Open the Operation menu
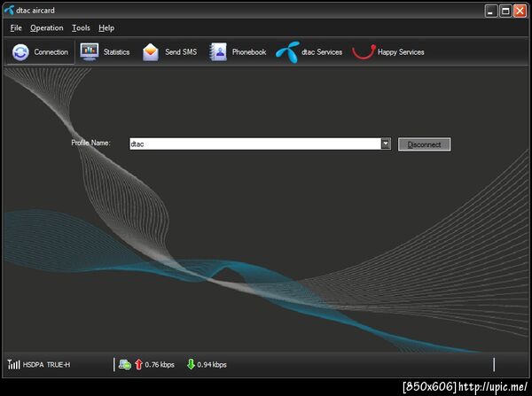This screenshot has height=396, width=532. click(x=47, y=27)
